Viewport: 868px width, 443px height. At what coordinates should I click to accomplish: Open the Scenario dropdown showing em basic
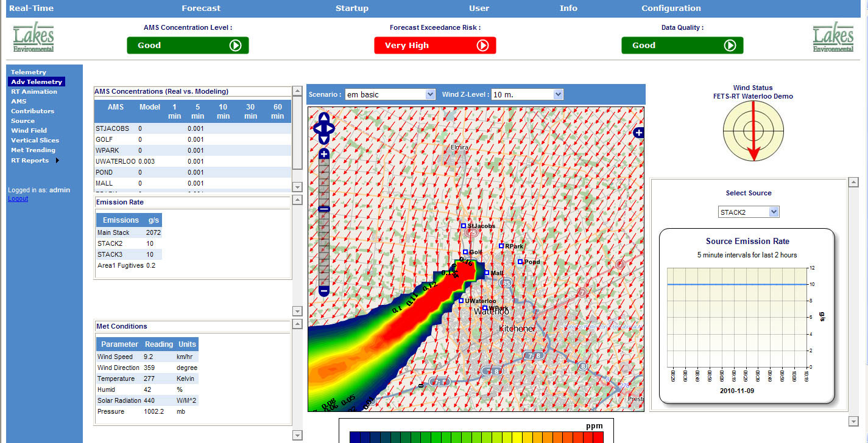[431, 94]
